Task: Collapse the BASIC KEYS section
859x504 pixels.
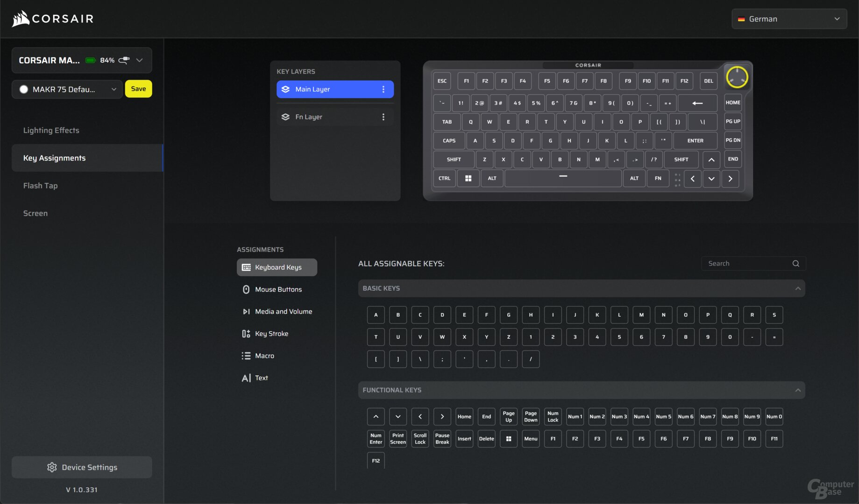Action: coord(798,288)
